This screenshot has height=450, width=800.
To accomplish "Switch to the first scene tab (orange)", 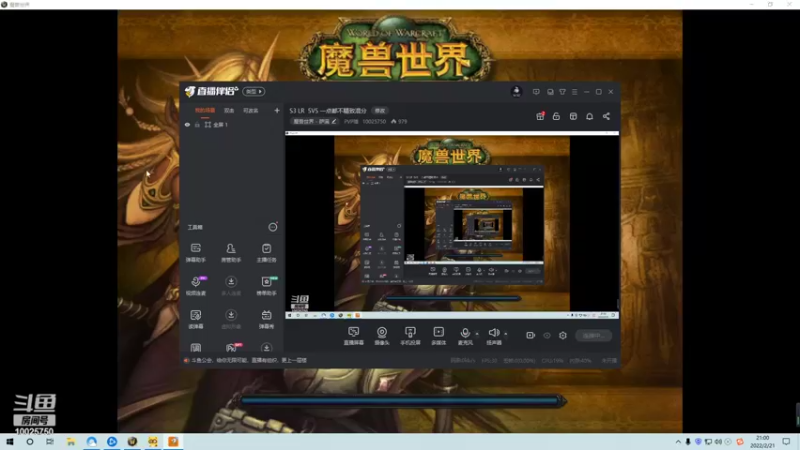I will [x=205, y=110].
